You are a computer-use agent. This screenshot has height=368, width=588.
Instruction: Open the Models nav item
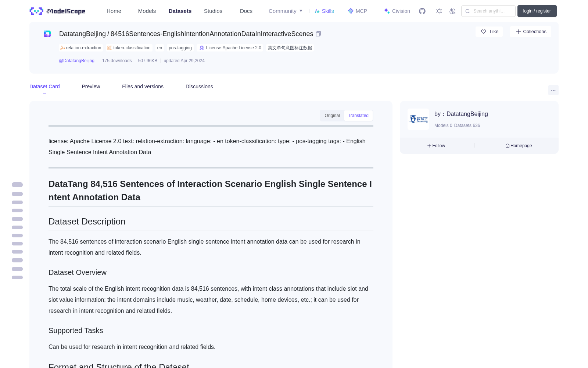(147, 11)
